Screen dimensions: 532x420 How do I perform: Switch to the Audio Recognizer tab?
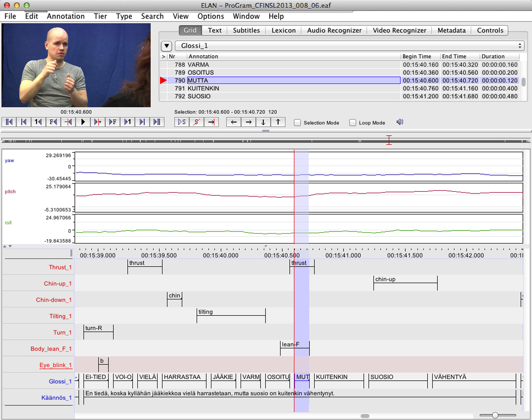click(334, 30)
